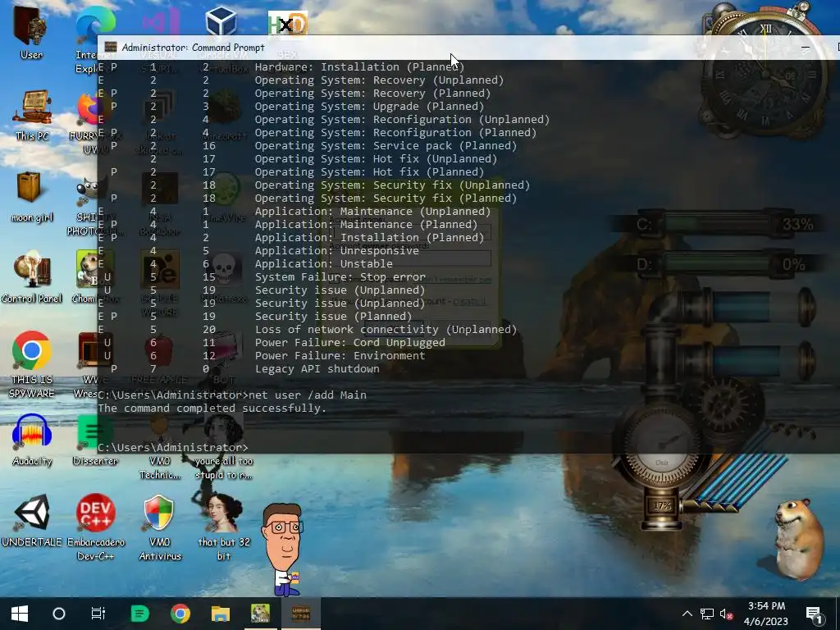Image resolution: width=840 pixels, height=630 pixels.
Task: Open the moon girl desktop folder
Action: point(32,197)
